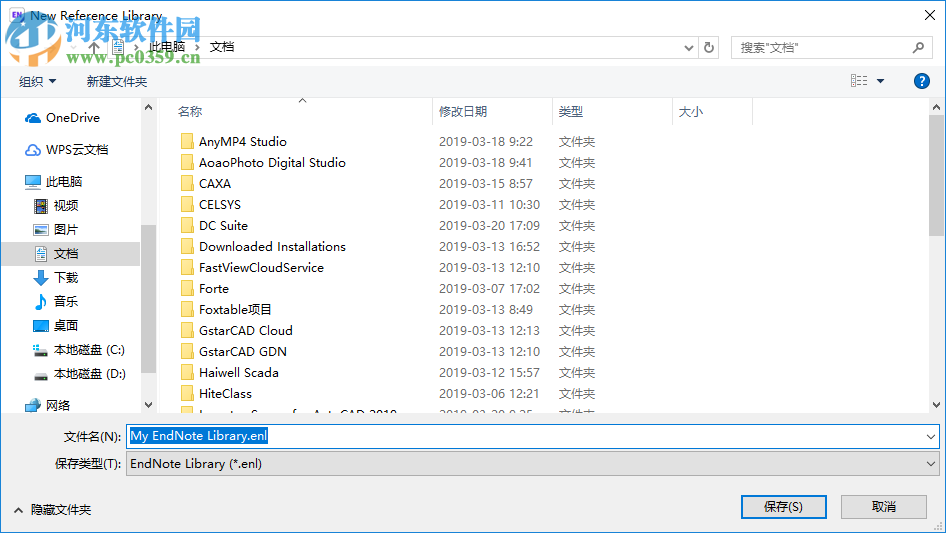This screenshot has width=946, height=533.
Task: Select the CELSYS folder row
Action: (x=220, y=205)
